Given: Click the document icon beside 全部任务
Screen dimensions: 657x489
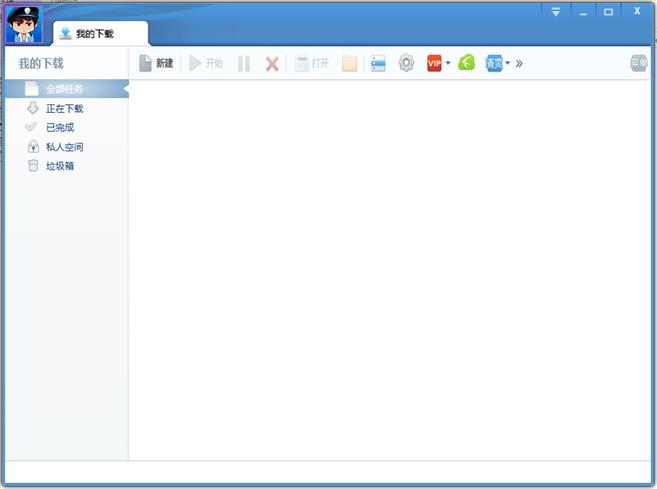Looking at the screenshot, I should tap(32, 88).
